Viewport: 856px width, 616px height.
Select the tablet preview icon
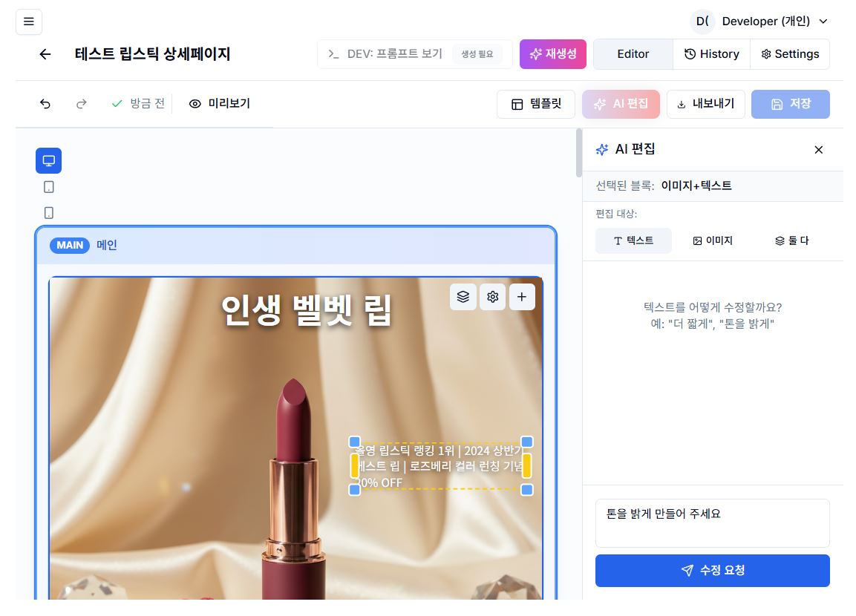pos(48,186)
